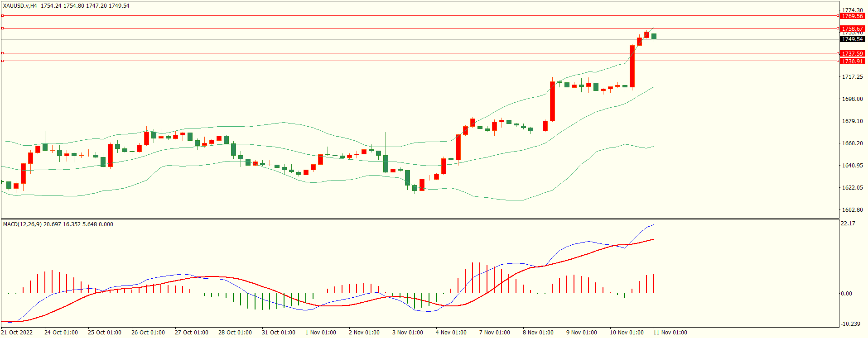Click the XAUUSD.v,H4 chart title text
This screenshot has height=338, width=868.
(20, 6)
